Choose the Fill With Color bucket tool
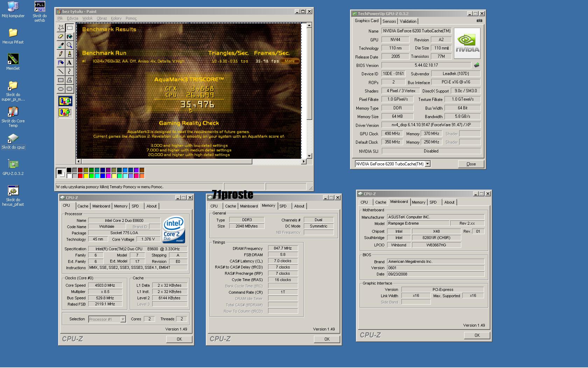 pos(70,36)
